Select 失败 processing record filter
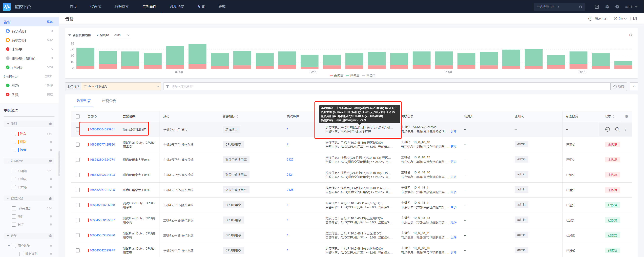The width and height of the screenshot is (644, 257). pyautogui.click(x=30, y=94)
